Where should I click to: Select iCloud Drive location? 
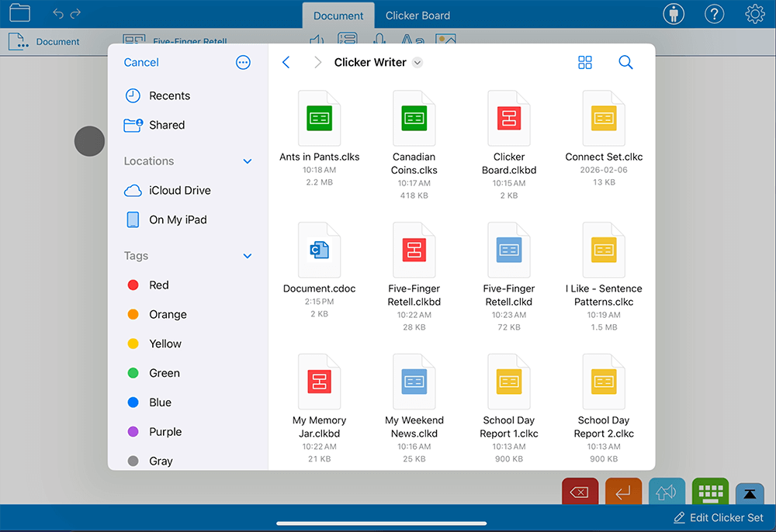[179, 190]
